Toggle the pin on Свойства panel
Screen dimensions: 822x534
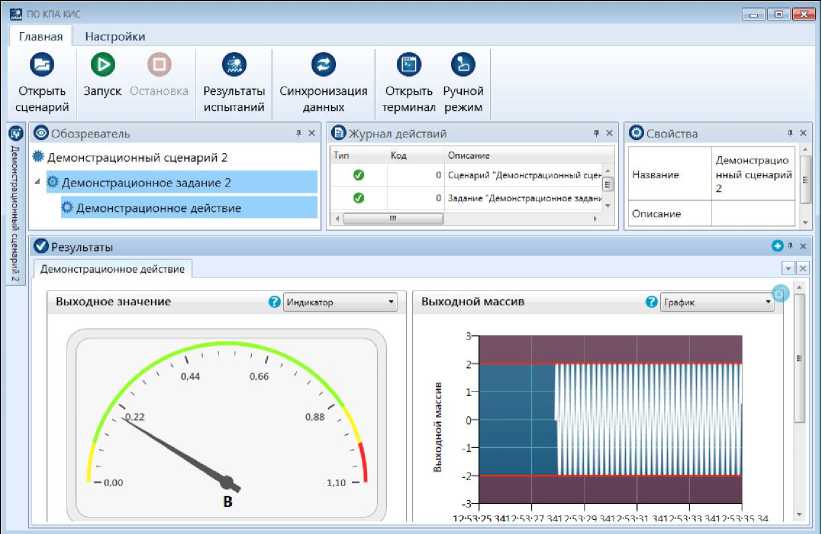coord(790,133)
